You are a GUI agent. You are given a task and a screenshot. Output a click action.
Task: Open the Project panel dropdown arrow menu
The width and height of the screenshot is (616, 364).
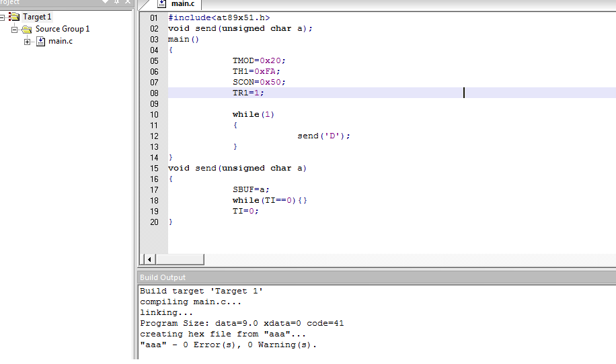pyautogui.click(x=106, y=1)
